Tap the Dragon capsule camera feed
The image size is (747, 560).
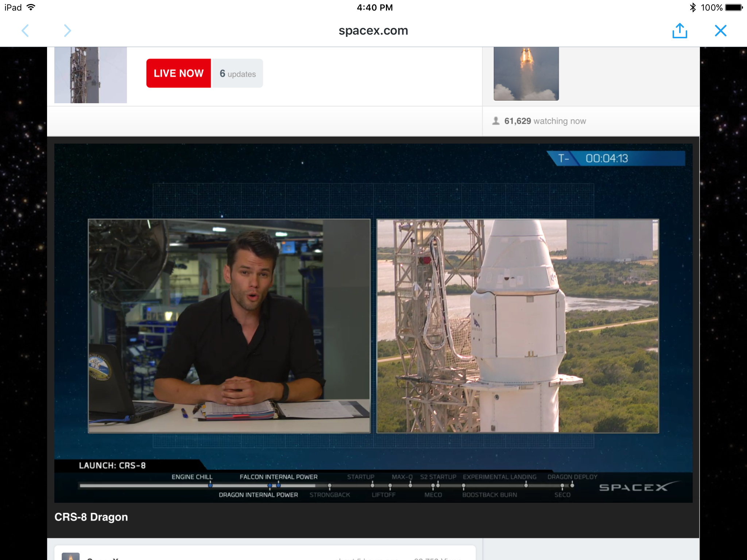[x=518, y=326]
